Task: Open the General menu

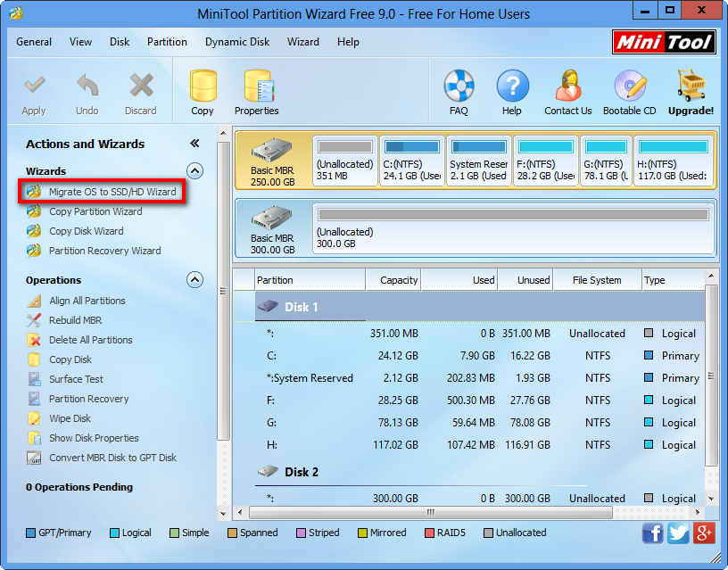Action: point(34,42)
